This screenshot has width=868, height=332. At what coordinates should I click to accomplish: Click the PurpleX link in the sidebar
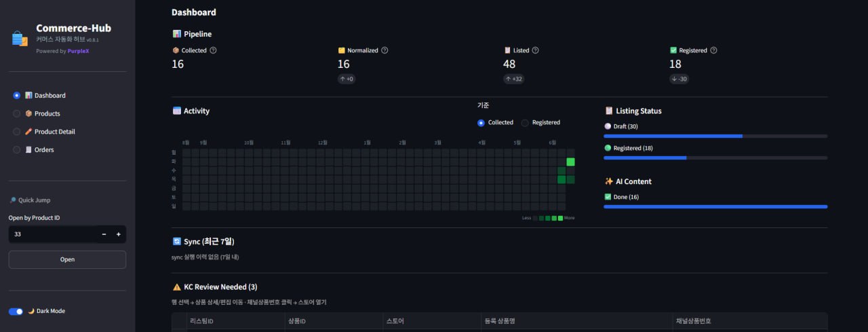(78, 52)
